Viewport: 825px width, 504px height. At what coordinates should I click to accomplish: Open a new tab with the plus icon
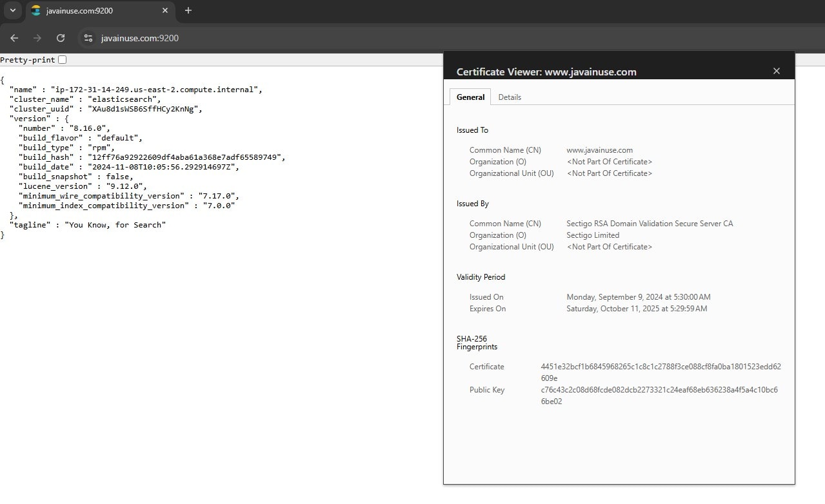pyautogui.click(x=188, y=10)
